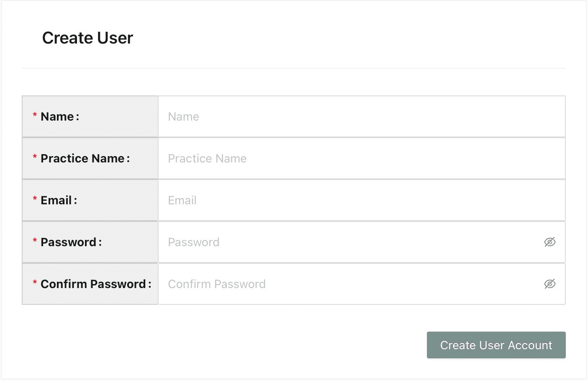Toggle visibility eye in Confirm Password field
This screenshot has height=381, width=588.
click(549, 284)
